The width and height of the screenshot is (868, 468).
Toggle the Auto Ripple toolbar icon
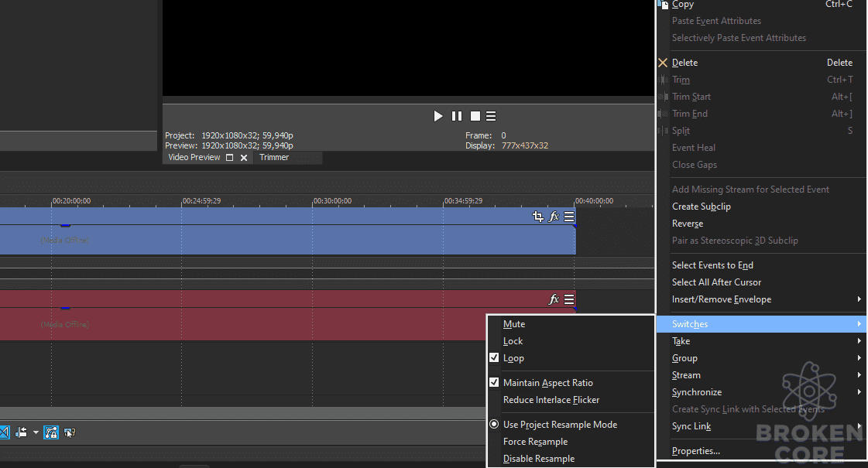coord(22,432)
